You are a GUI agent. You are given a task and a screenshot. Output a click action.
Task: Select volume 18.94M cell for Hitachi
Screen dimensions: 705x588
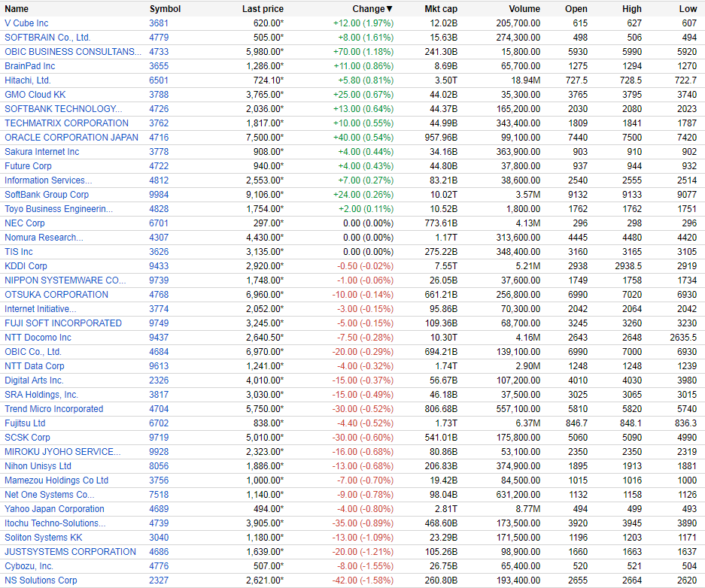[526, 80]
